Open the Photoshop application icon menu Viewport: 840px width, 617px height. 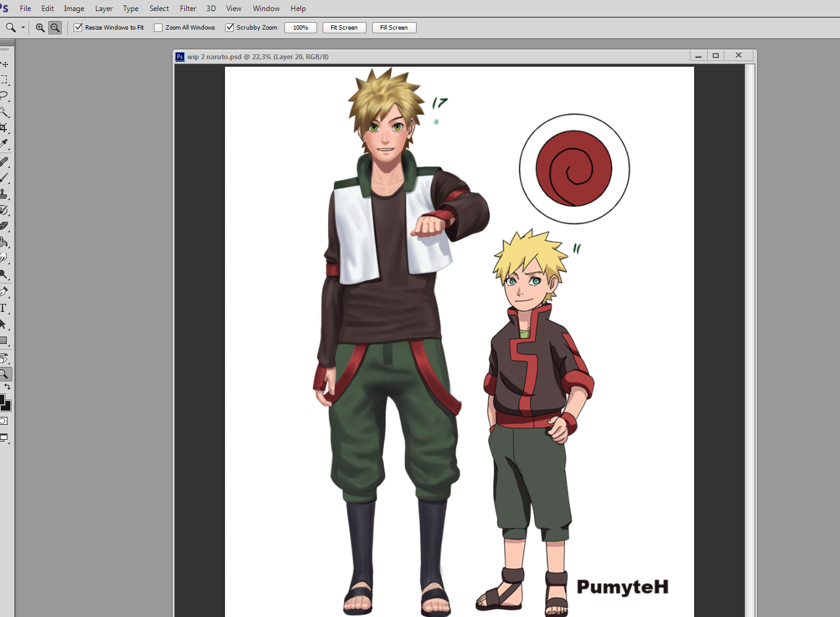pyautogui.click(x=4, y=8)
